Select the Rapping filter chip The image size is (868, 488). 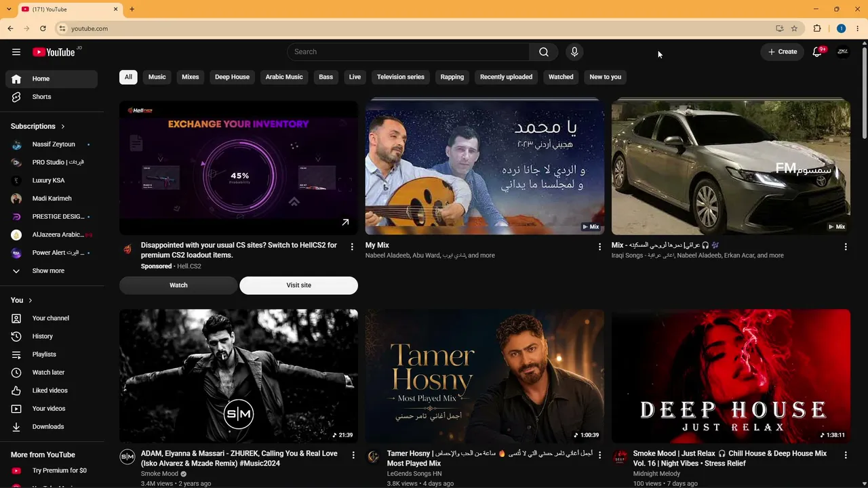(x=452, y=77)
